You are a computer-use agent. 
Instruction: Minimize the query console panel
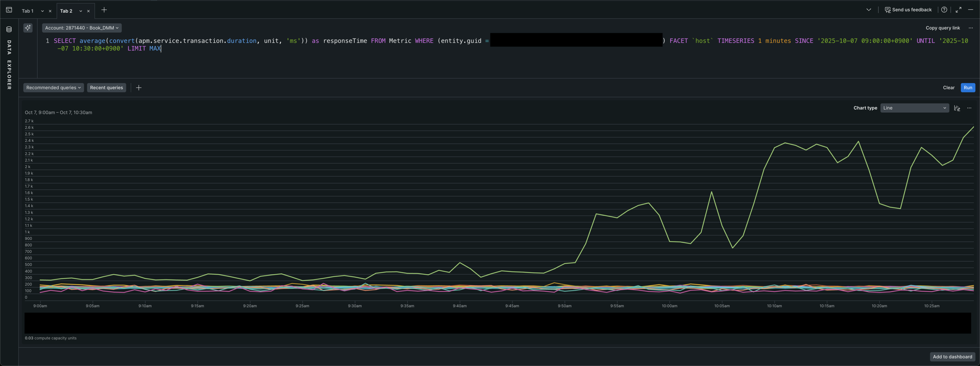(x=971, y=10)
